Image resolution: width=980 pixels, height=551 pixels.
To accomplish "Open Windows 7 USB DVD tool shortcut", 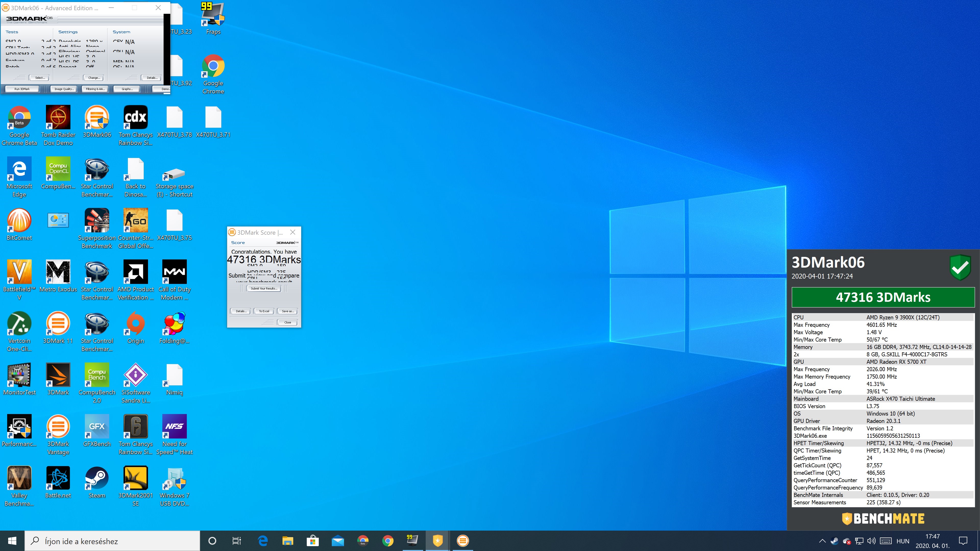I will point(175,487).
